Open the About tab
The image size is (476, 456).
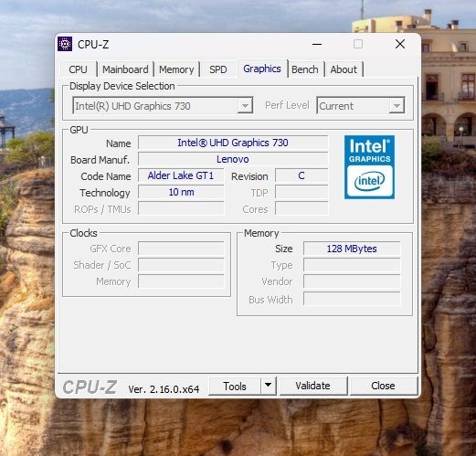pyautogui.click(x=344, y=69)
